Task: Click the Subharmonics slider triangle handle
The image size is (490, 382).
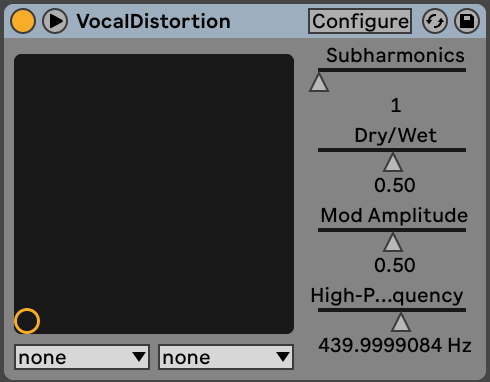Action: [x=319, y=82]
